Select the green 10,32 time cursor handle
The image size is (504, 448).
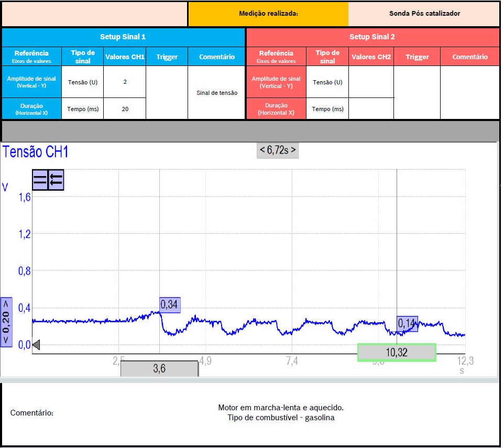(397, 353)
